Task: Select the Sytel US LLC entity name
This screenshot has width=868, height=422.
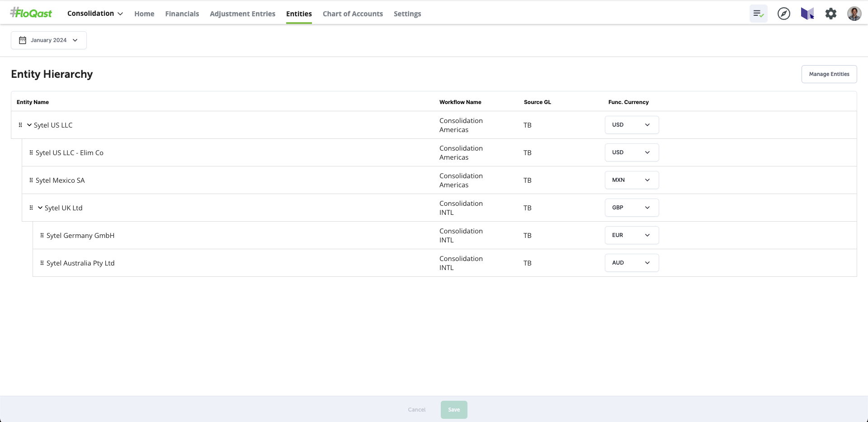Action: (53, 125)
